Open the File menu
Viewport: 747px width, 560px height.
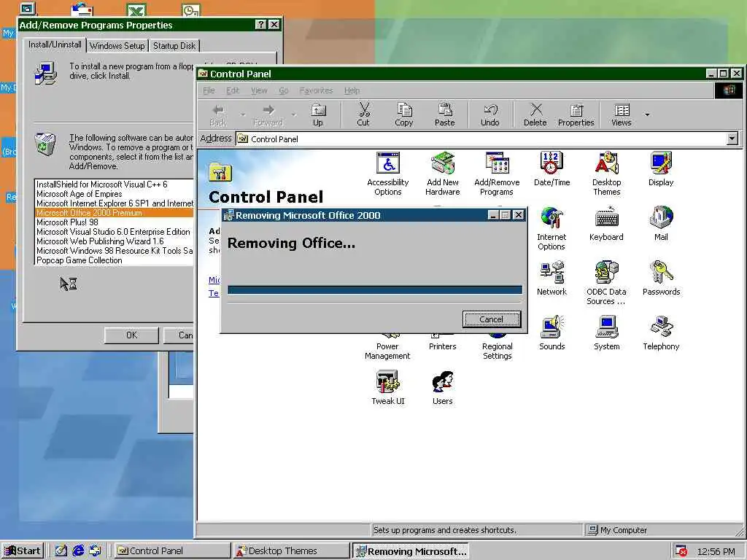pyautogui.click(x=209, y=90)
